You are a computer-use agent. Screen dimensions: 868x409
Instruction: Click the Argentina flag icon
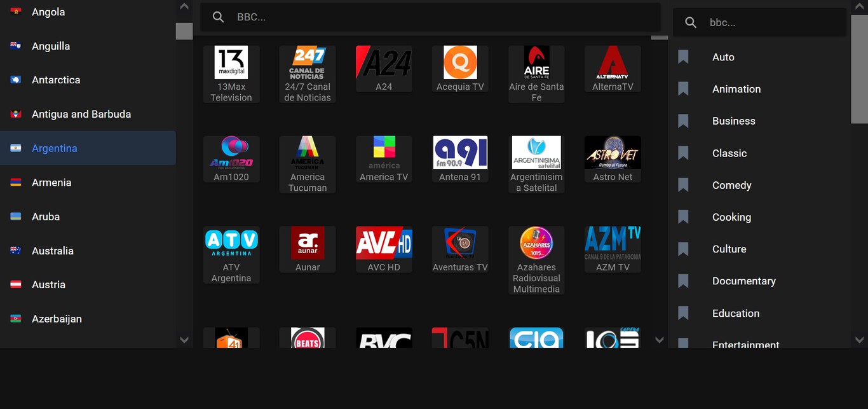(17, 148)
